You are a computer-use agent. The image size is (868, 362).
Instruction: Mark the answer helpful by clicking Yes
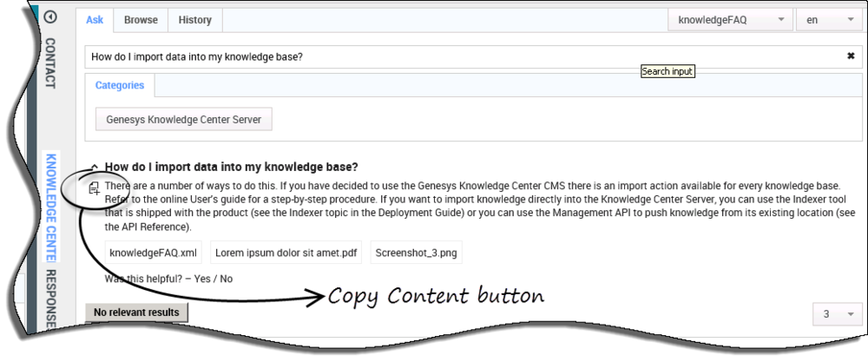202,279
